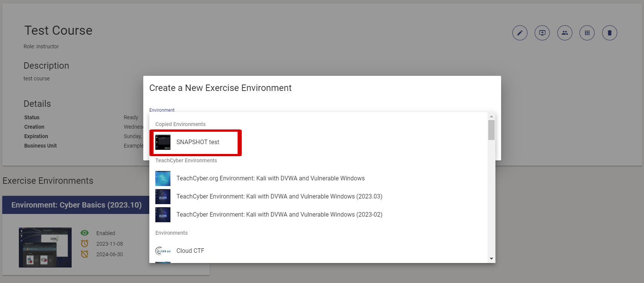Click the dropdown list scrollbar thumb
The height and width of the screenshot is (283, 644).
(x=491, y=130)
